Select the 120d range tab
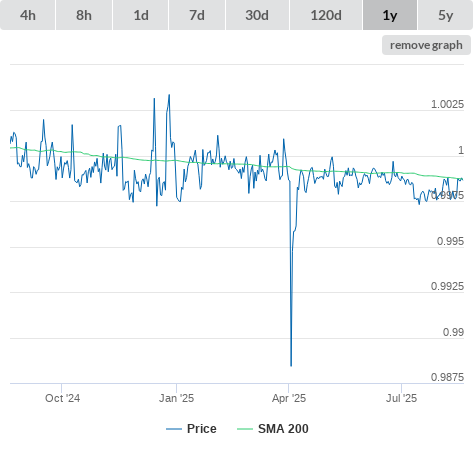The width and height of the screenshot is (474, 455). coord(326,15)
